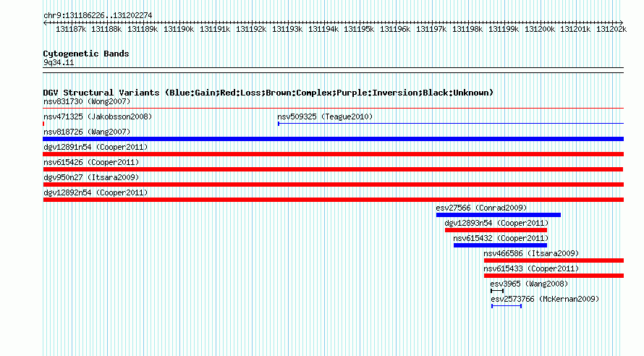Select the esv3965 black unknown-type marker

click(x=497, y=291)
